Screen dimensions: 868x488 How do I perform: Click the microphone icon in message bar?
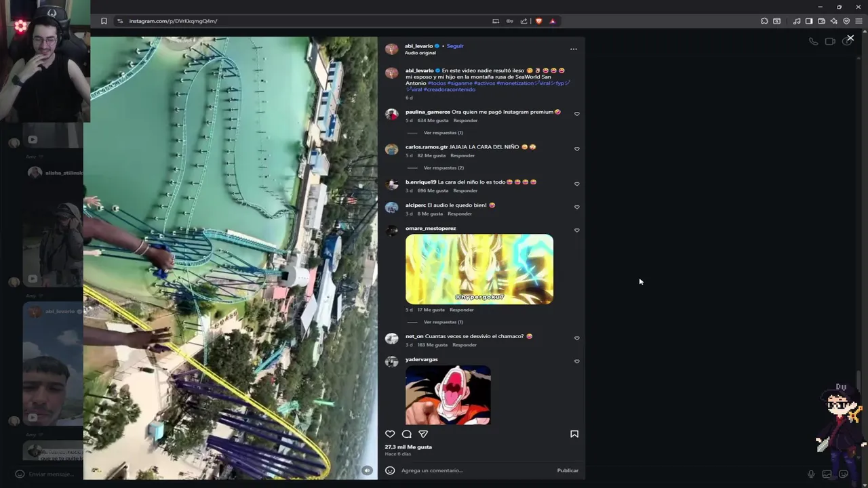[811, 474]
